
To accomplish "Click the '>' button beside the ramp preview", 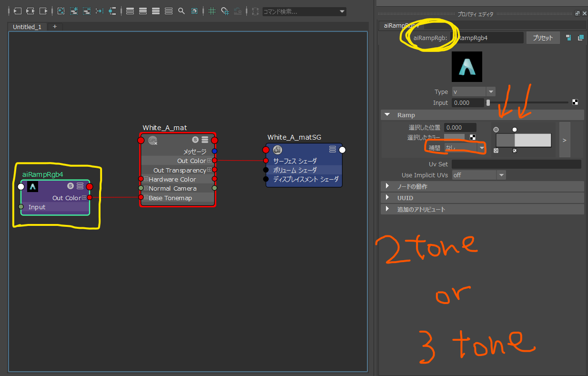I will tap(564, 140).
